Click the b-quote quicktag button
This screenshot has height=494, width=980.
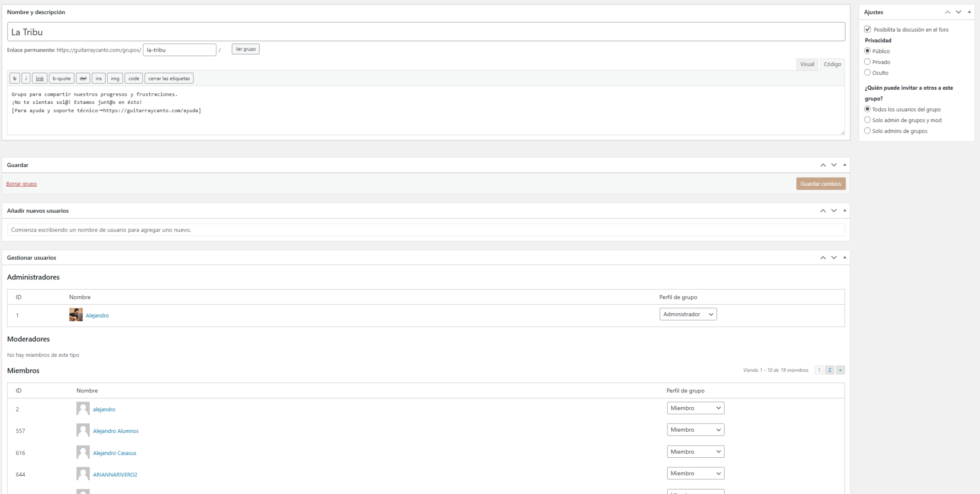61,79
